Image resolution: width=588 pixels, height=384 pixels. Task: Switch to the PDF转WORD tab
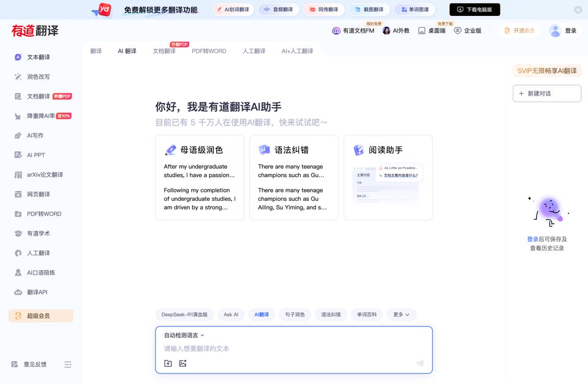pos(209,51)
